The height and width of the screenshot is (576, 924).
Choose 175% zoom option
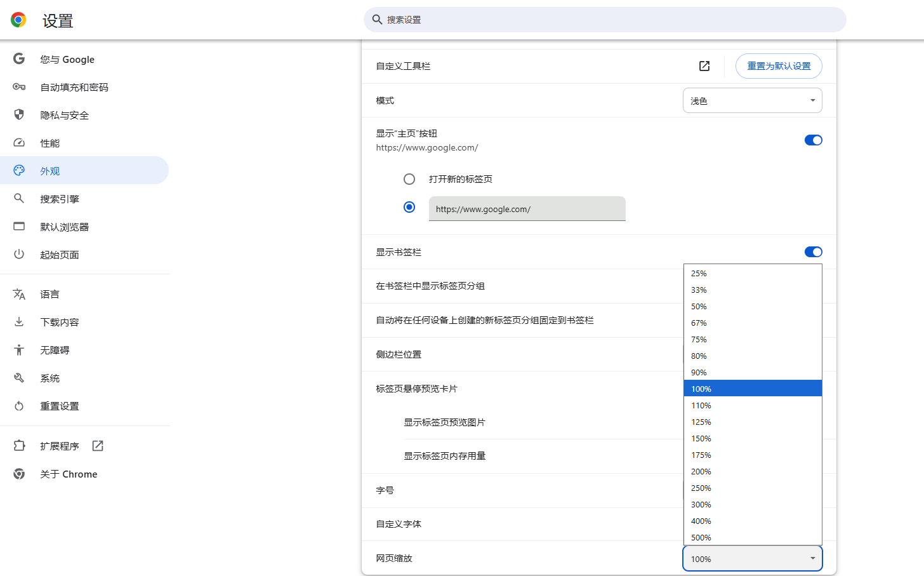(x=753, y=455)
